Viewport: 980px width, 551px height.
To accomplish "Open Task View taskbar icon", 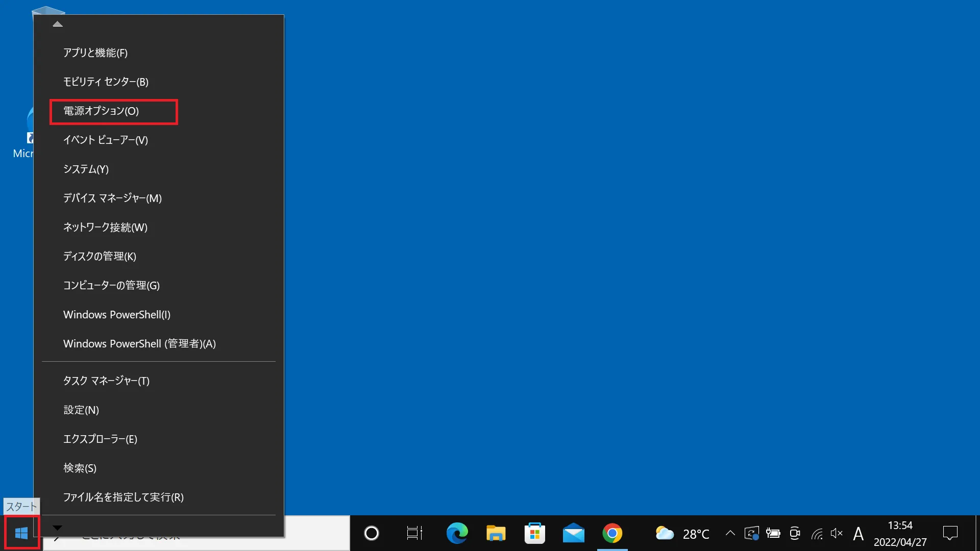I will (414, 533).
